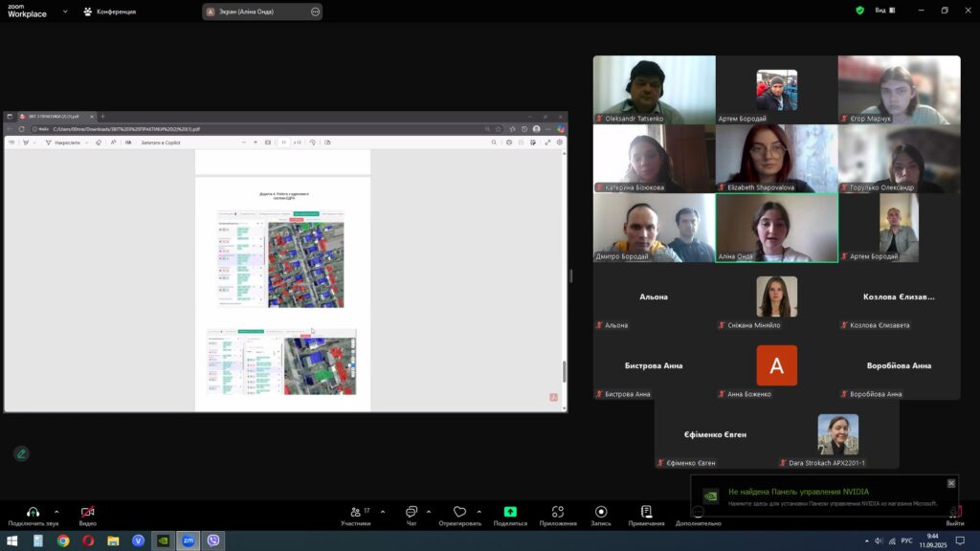
Task: Click the shared browser's refresh button
Action: [x=22, y=129]
